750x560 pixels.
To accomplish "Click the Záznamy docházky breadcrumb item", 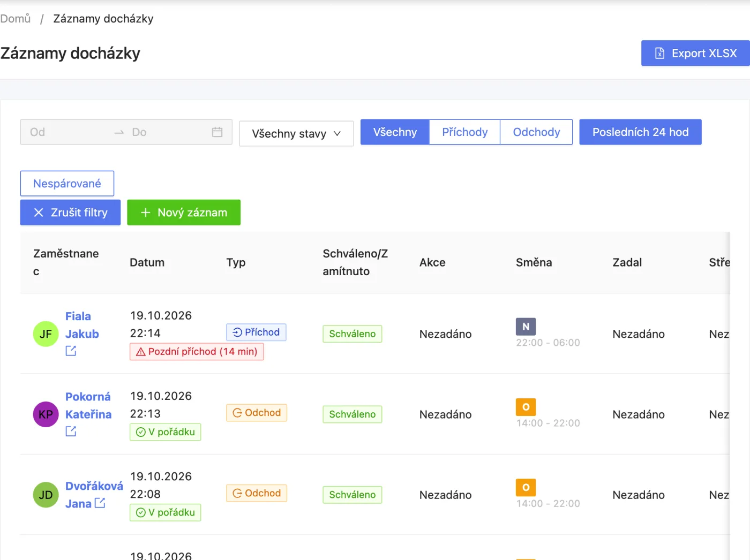I will 103,19.
